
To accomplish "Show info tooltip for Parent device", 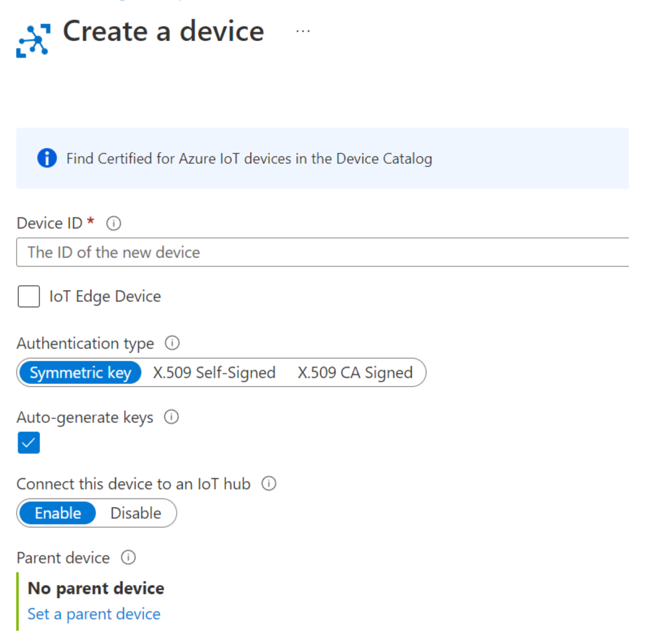I will click(128, 557).
